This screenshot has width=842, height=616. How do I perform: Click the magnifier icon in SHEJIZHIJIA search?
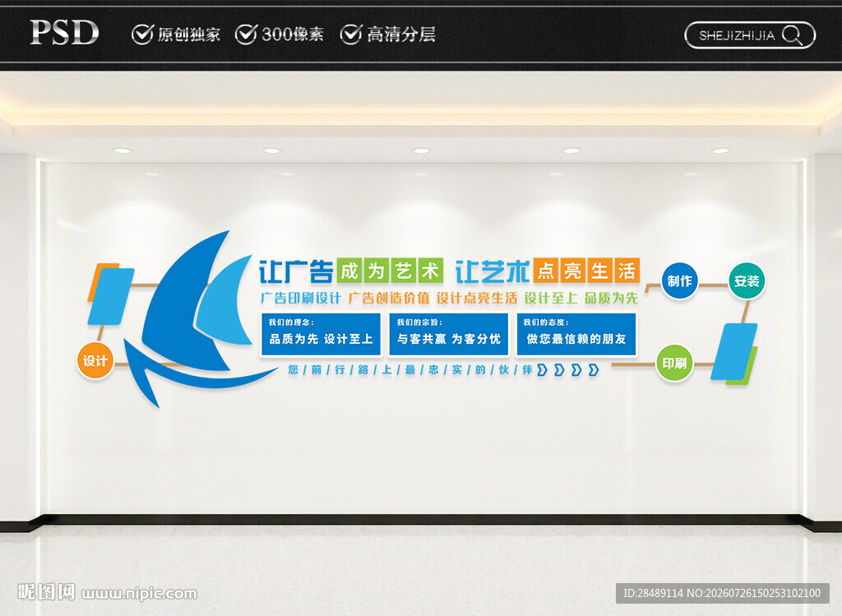pyautogui.click(x=793, y=35)
